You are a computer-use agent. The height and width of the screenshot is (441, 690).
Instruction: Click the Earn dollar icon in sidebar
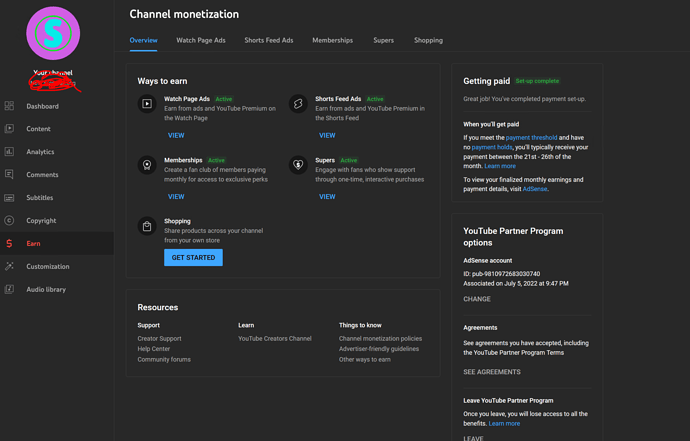point(9,243)
